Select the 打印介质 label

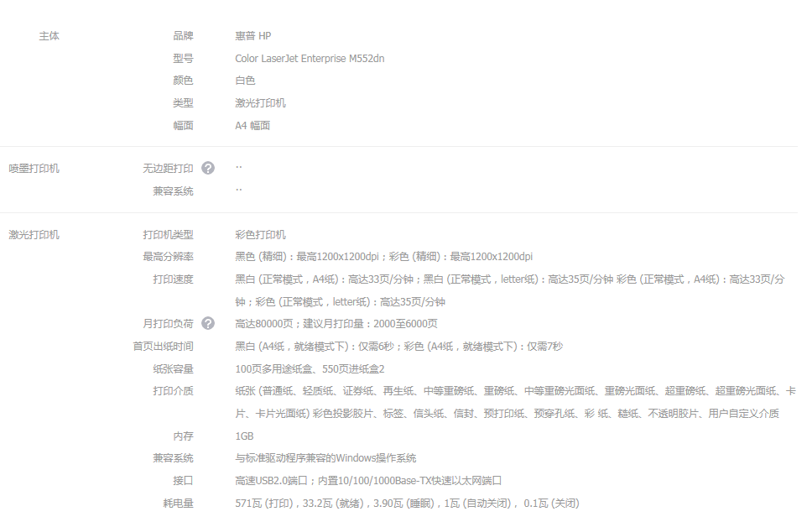173,391
